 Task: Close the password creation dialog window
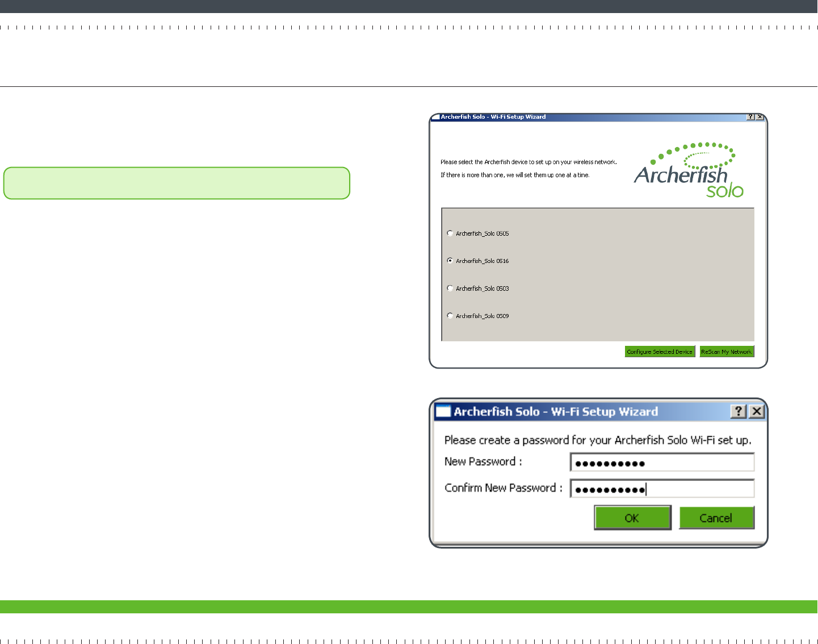click(x=757, y=412)
